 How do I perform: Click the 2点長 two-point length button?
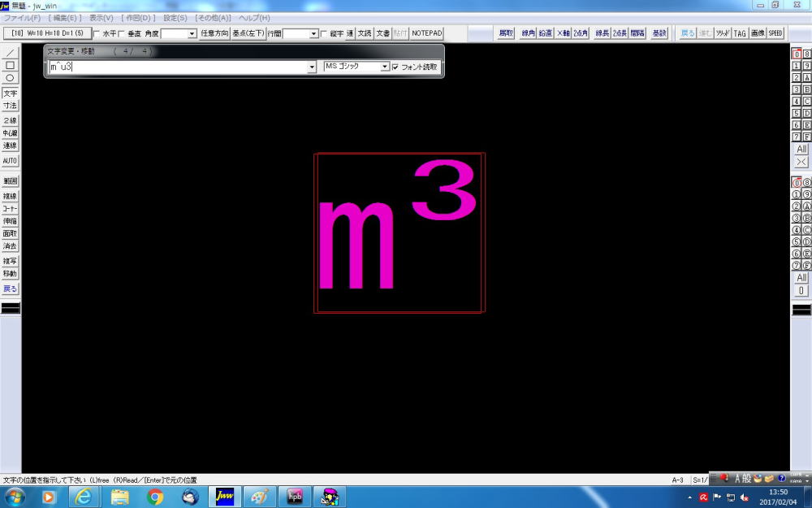620,33
